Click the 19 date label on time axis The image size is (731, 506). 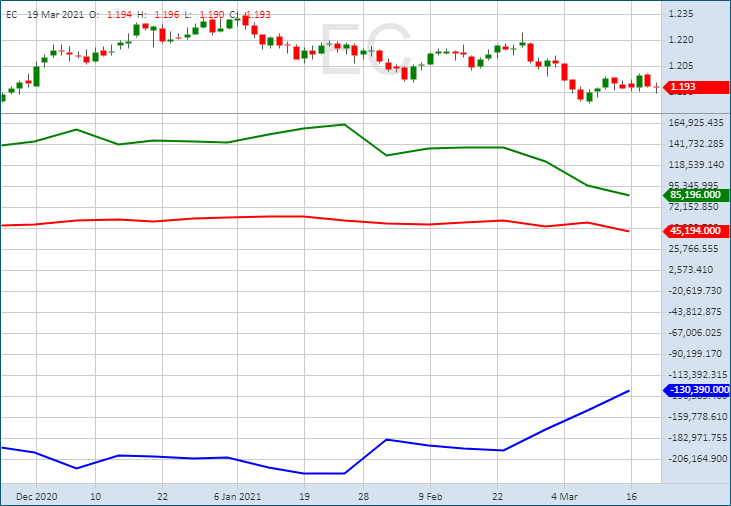(x=304, y=497)
